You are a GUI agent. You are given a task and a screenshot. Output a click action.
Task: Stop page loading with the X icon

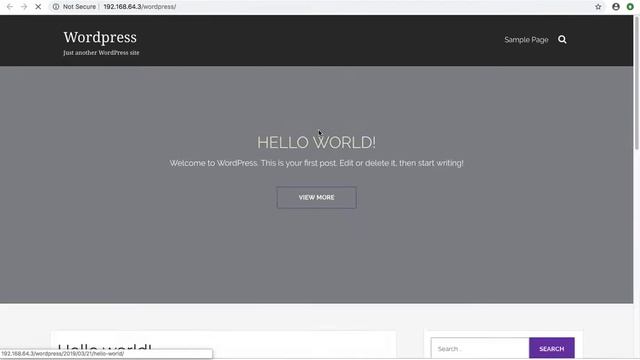[x=38, y=7]
